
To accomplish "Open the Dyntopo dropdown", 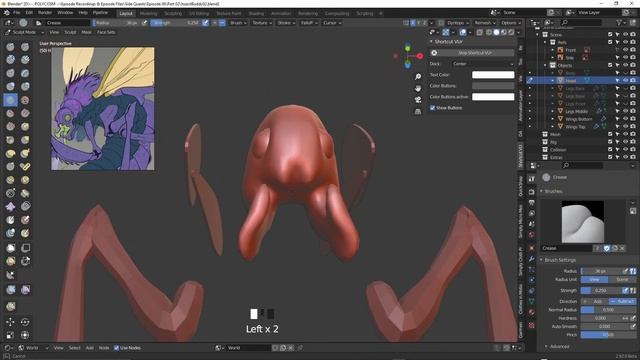I will click(458, 23).
